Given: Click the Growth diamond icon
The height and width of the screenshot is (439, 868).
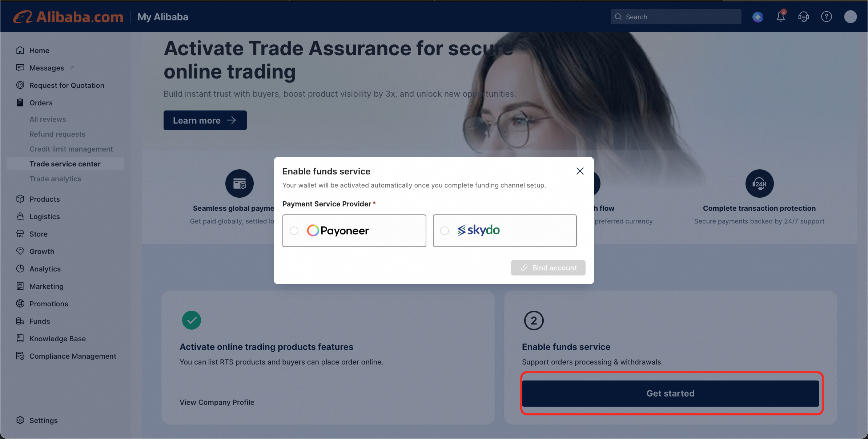Looking at the screenshot, I should [20, 251].
